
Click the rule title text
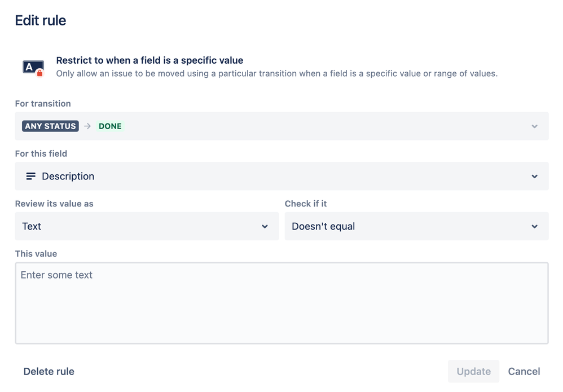point(149,60)
